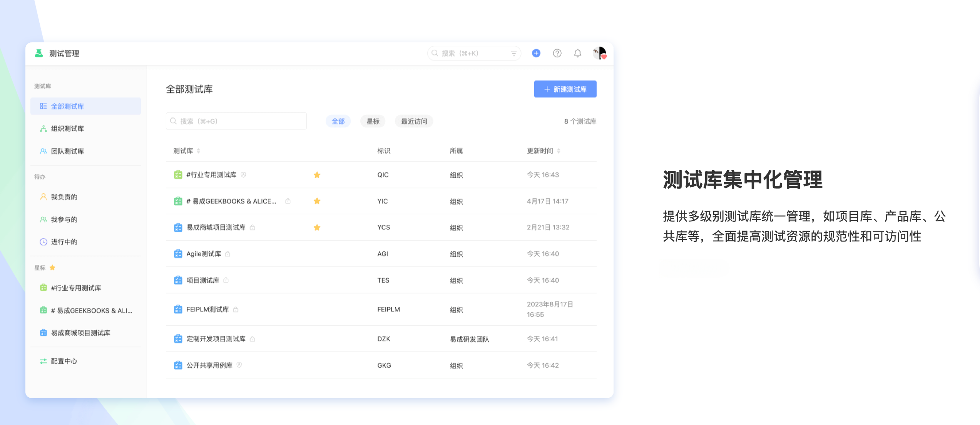Click the lock icon beside Agile测试库
Screen dimensions: 980x425
[227, 254]
